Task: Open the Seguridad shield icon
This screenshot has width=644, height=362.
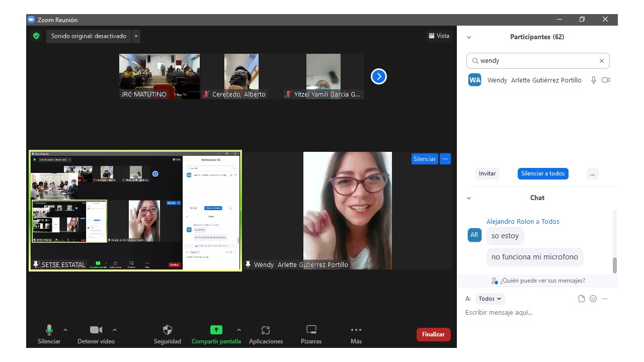Action: (x=168, y=330)
